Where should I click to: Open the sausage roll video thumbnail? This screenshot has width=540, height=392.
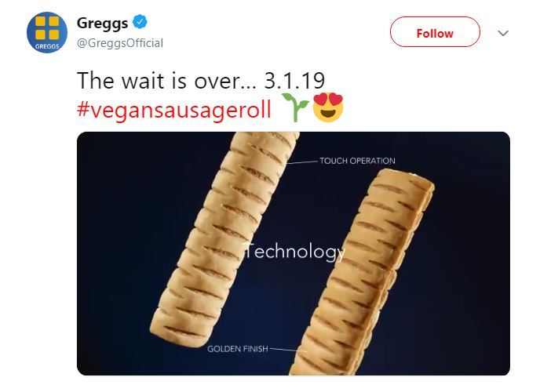pyautogui.click(x=294, y=253)
